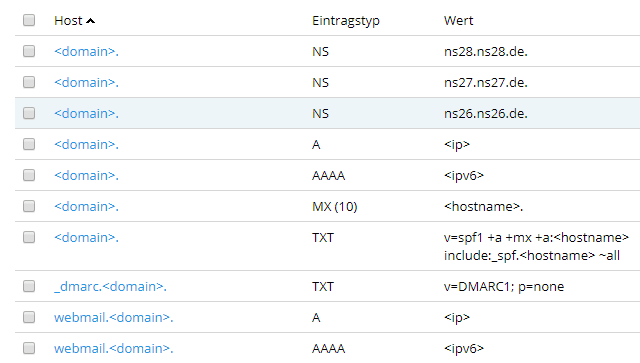Check the ns26.ns26.de. record checkbox
Viewport: 640px width, 363px height.
(x=29, y=113)
